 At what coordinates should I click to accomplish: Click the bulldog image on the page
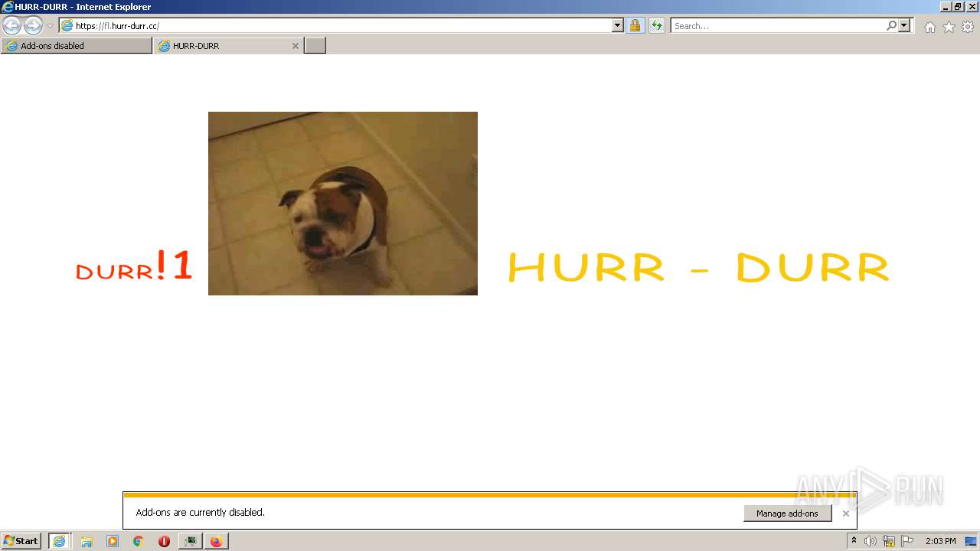point(343,204)
